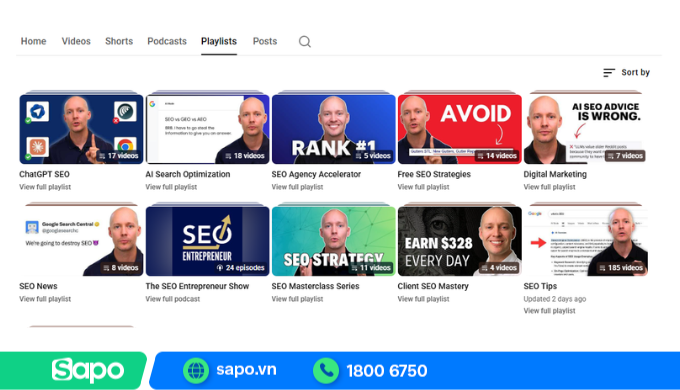This screenshot has height=390, width=680.
Task: View full podcast under The SEO Entrepreneur Show
Action: coord(173,299)
